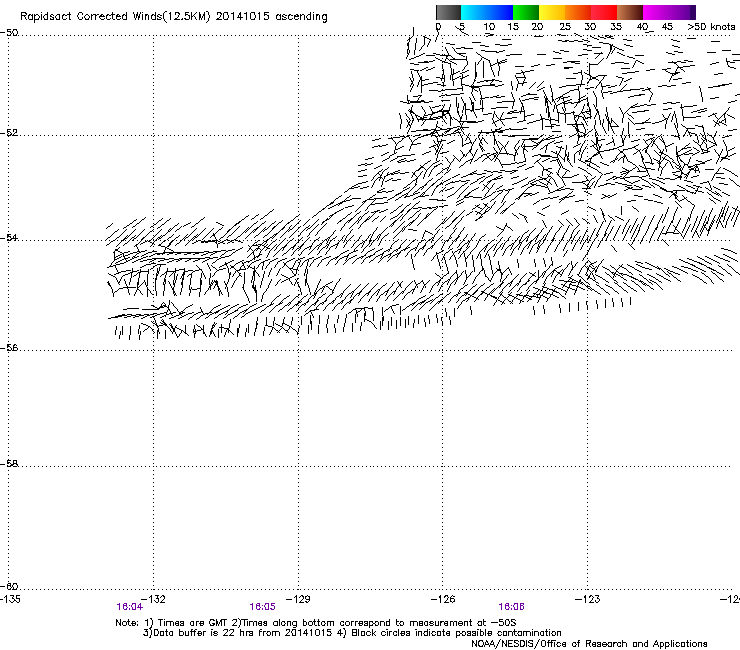Click the dark purple 45-50 knots swatch
This screenshot has height=650, width=740.
682,12
